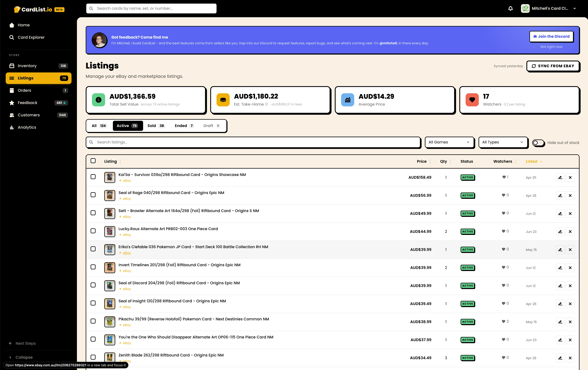Open Inventory in sidebar
The width and height of the screenshot is (588, 370).
[39, 66]
